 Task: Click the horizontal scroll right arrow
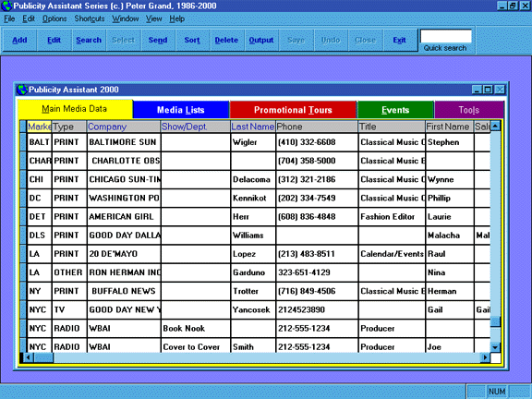click(485, 357)
